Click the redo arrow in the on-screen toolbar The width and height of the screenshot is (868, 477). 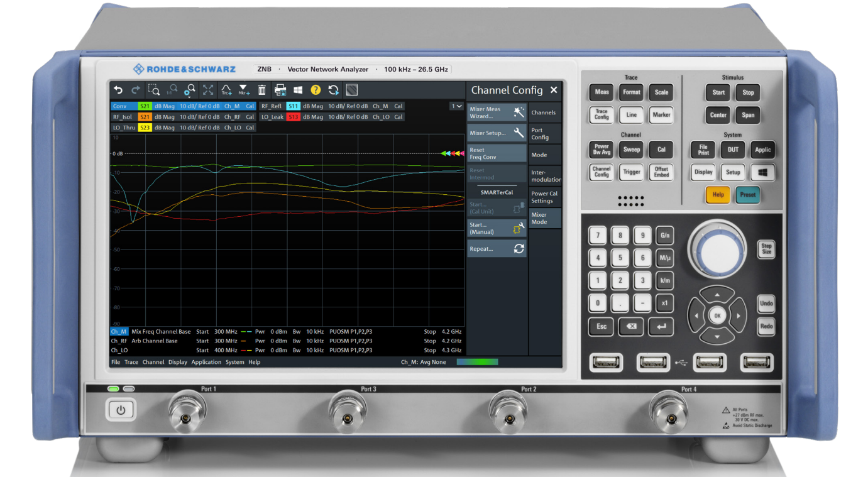(x=135, y=90)
